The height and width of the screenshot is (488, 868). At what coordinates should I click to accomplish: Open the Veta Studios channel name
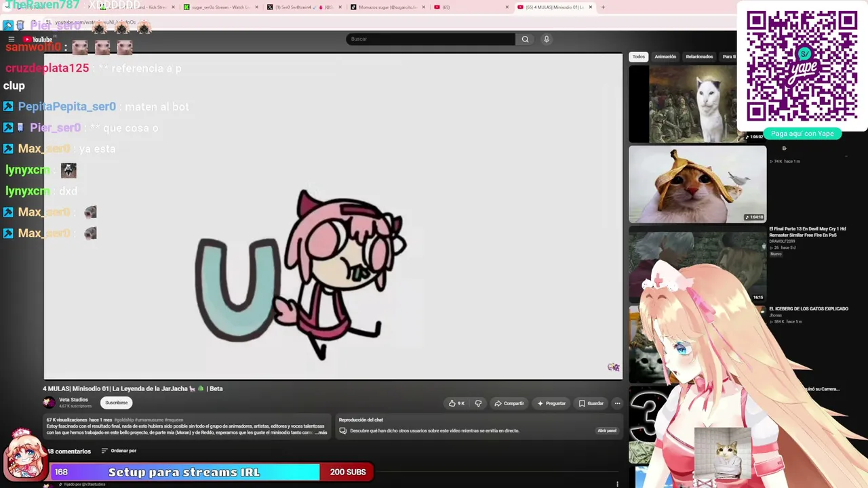click(73, 400)
